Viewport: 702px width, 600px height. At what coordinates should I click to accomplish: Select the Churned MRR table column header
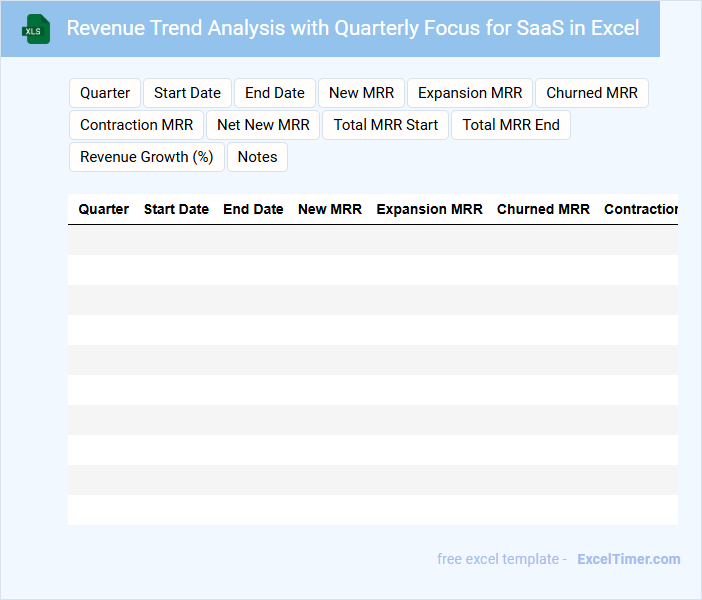click(x=543, y=209)
